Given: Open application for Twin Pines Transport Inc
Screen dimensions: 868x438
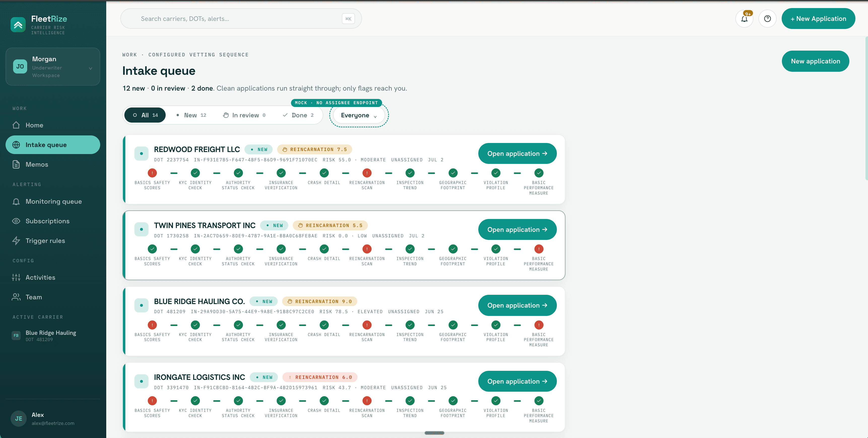Looking at the screenshot, I should tap(517, 229).
